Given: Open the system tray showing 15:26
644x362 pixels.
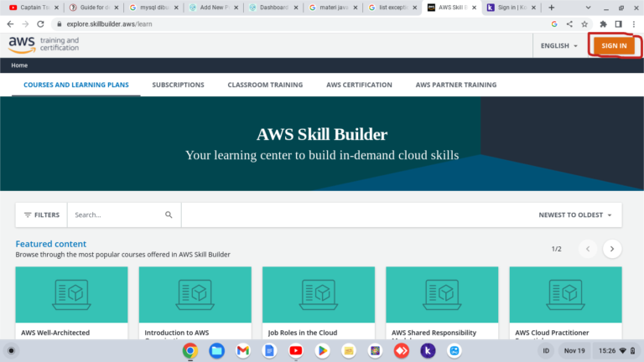Looking at the screenshot, I should (x=616, y=350).
